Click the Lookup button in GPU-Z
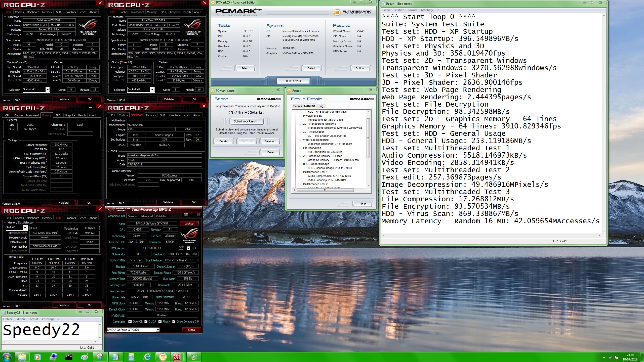644x362 pixels. tap(189, 223)
